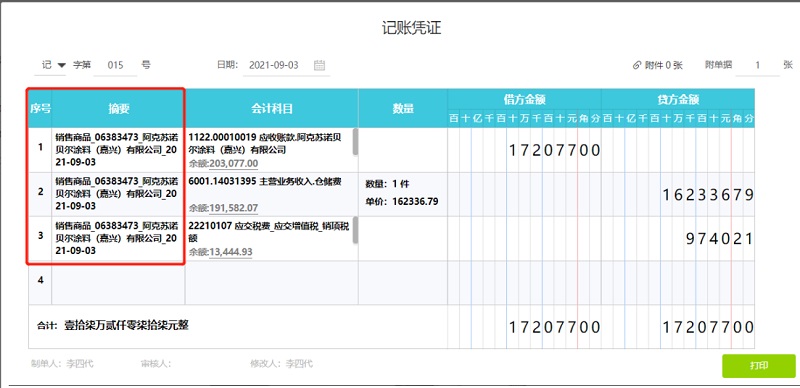Click row number 4

click(40, 280)
